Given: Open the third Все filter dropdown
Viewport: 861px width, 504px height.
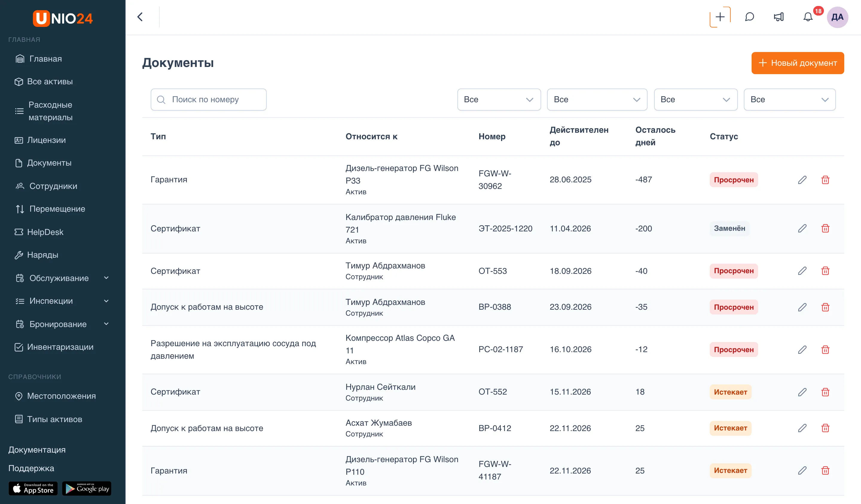Looking at the screenshot, I should [696, 100].
